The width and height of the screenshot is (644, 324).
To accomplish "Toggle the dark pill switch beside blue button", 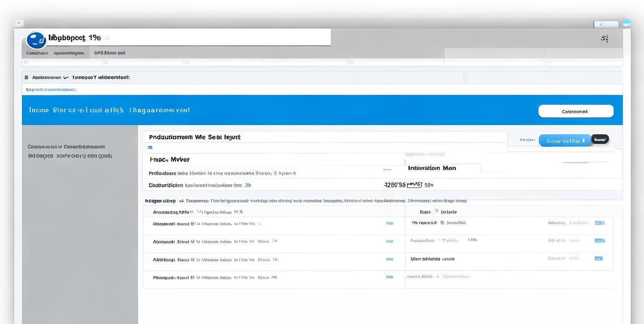I will pos(600,139).
